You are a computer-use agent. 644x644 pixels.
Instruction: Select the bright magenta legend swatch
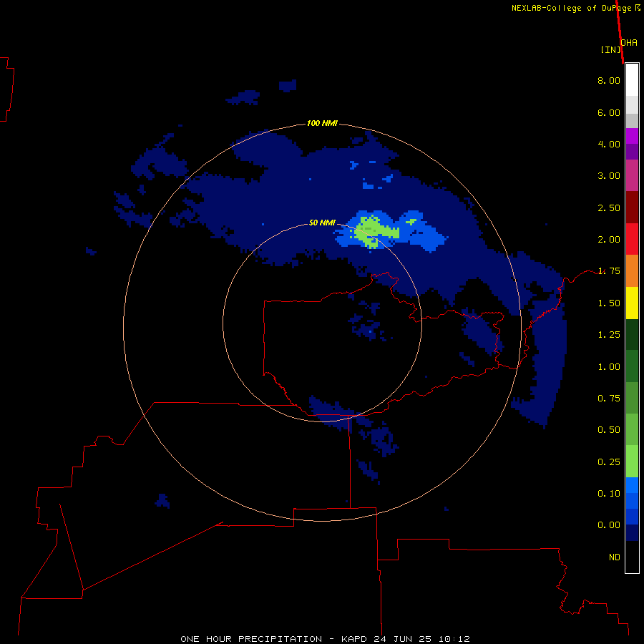(632, 136)
